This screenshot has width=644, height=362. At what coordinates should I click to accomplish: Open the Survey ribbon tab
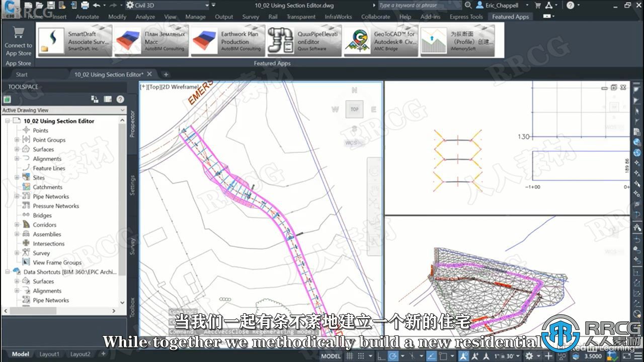pyautogui.click(x=251, y=17)
